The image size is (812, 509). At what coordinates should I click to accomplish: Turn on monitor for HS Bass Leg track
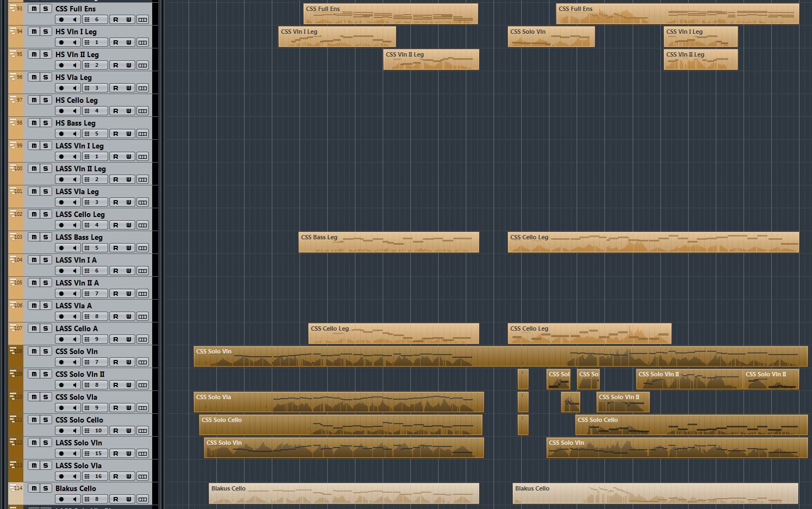click(74, 134)
